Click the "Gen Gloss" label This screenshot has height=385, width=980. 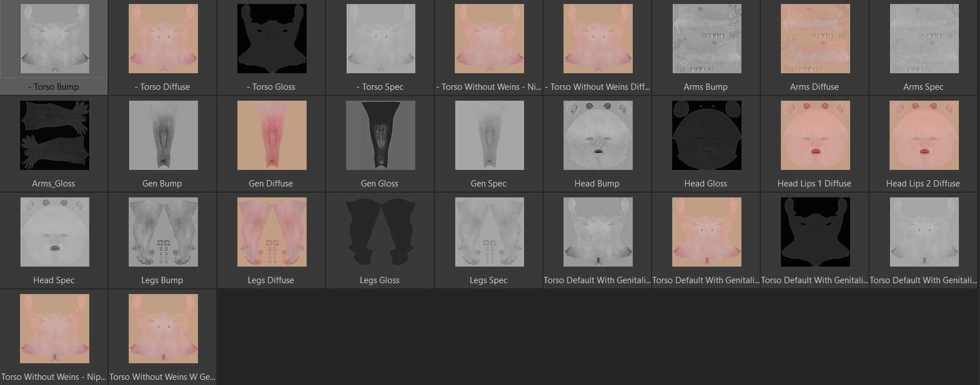pos(379,184)
